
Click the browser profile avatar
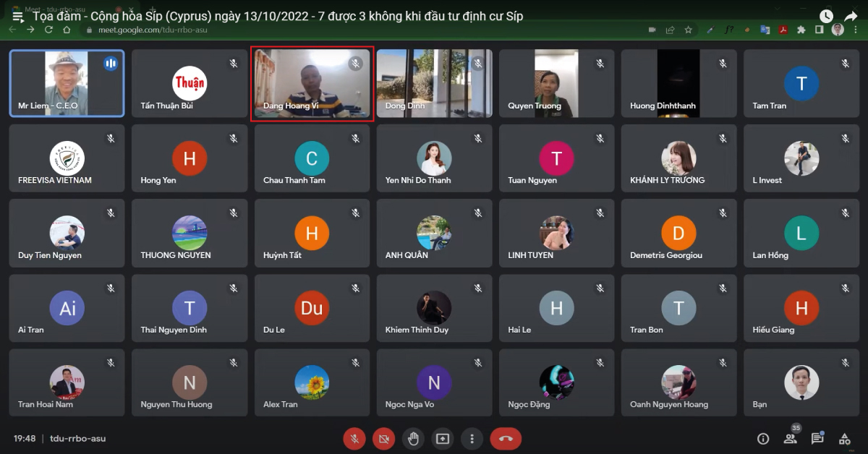pyautogui.click(x=838, y=30)
